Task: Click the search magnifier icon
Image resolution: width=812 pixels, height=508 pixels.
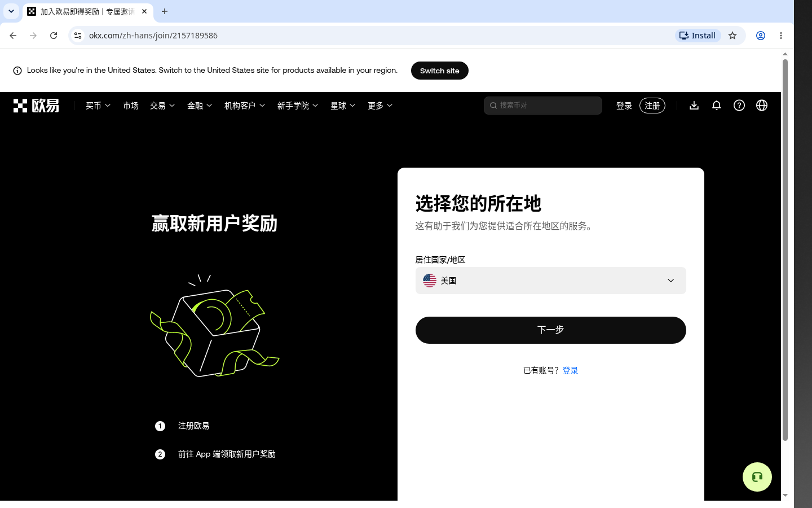Action: click(x=493, y=106)
